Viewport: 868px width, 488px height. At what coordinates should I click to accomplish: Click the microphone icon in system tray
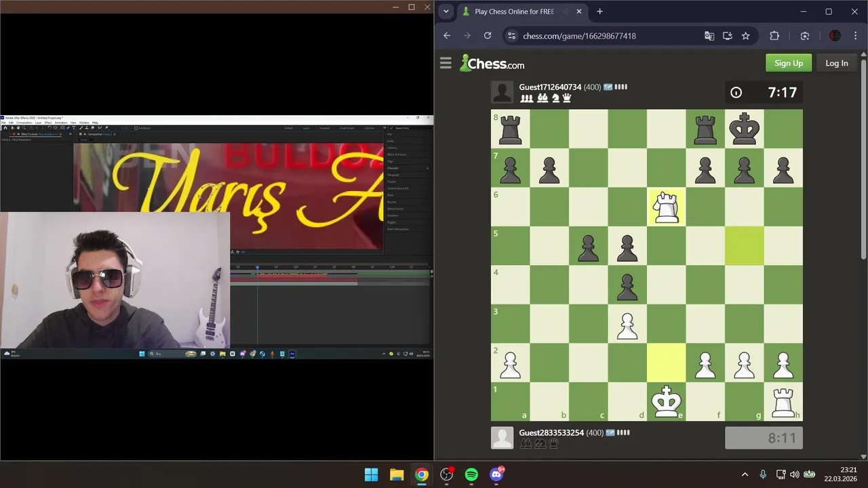click(763, 474)
